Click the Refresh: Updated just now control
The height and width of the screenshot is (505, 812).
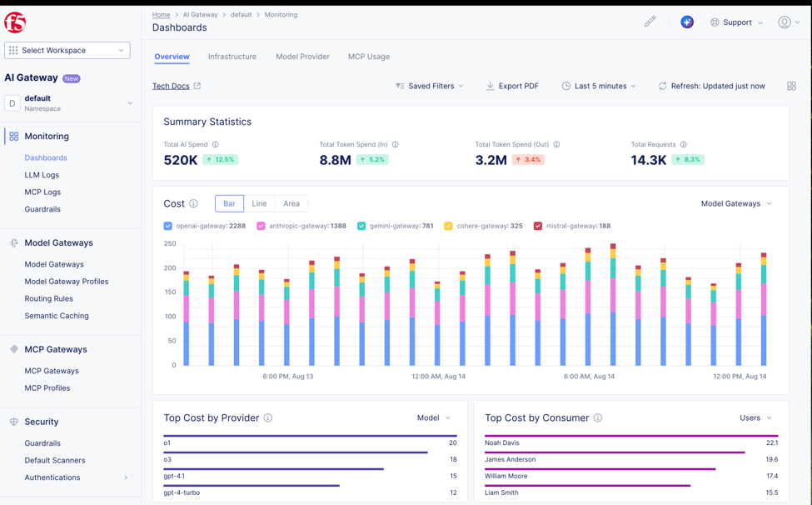pos(711,86)
